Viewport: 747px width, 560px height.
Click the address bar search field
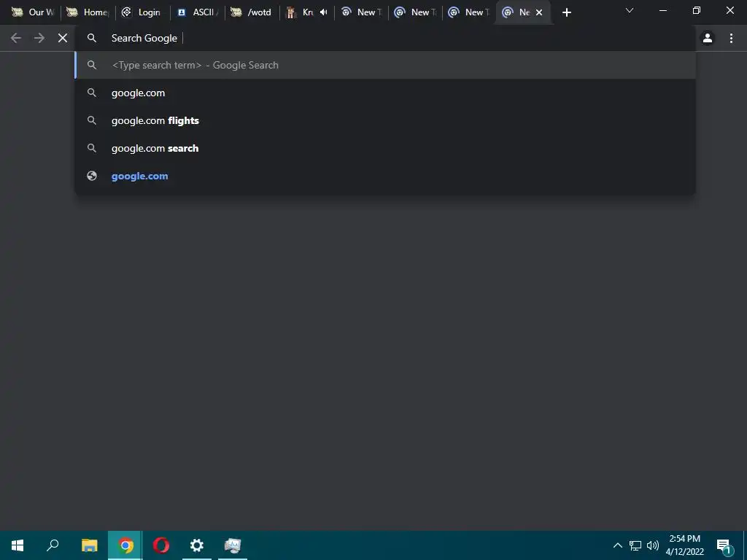point(385,38)
